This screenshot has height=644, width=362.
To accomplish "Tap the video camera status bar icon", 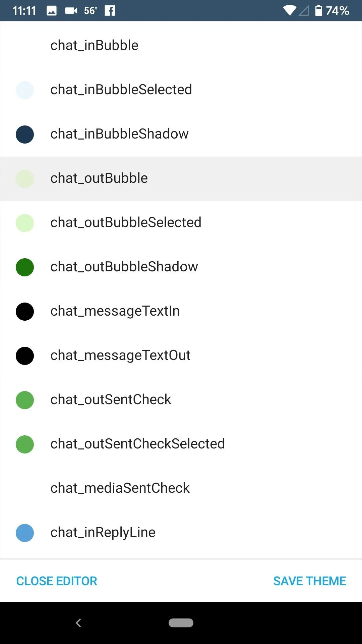I will (71, 11).
